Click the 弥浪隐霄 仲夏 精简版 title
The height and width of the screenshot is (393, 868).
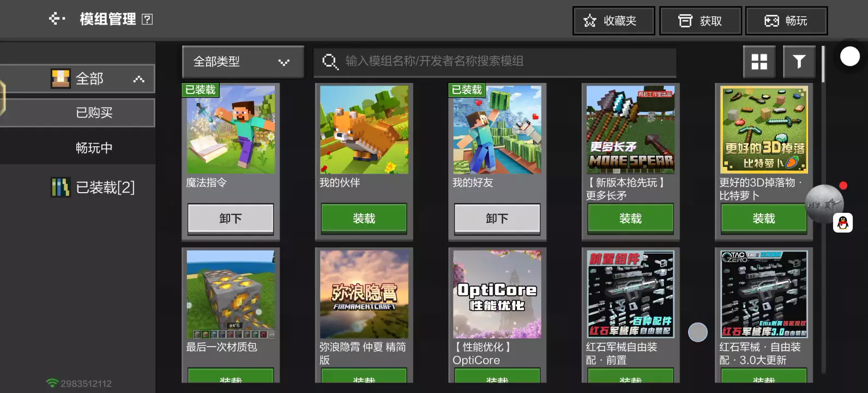[363, 353]
